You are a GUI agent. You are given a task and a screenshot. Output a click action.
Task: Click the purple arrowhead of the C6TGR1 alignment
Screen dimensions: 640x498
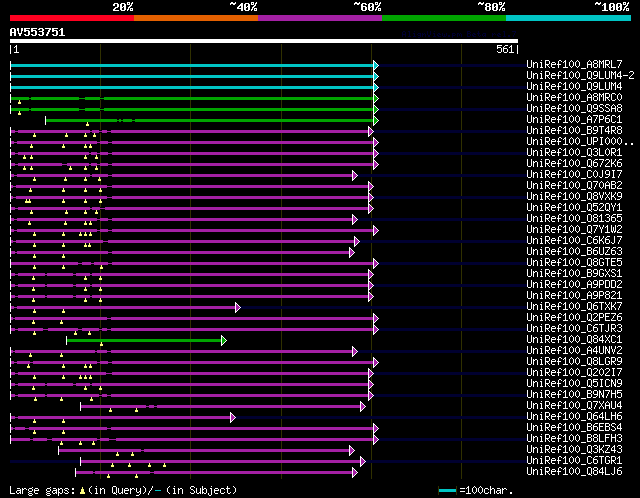coord(363,462)
